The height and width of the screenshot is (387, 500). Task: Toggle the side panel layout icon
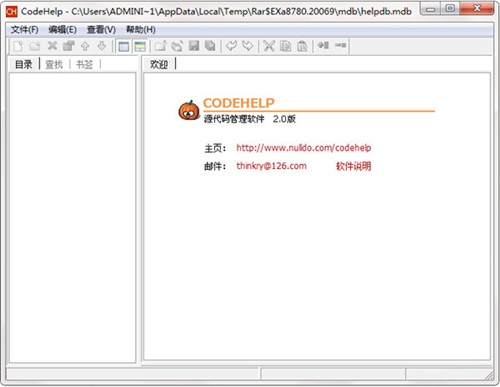pos(124,46)
